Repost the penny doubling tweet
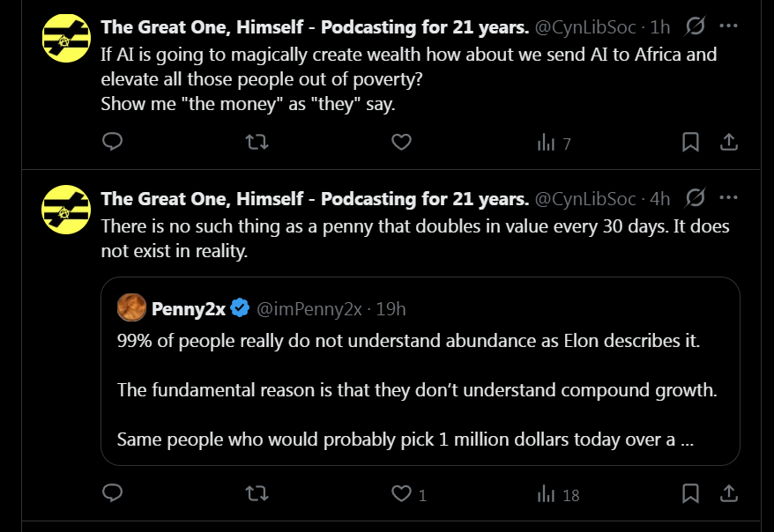This screenshot has width=774, height=532. 256,493
